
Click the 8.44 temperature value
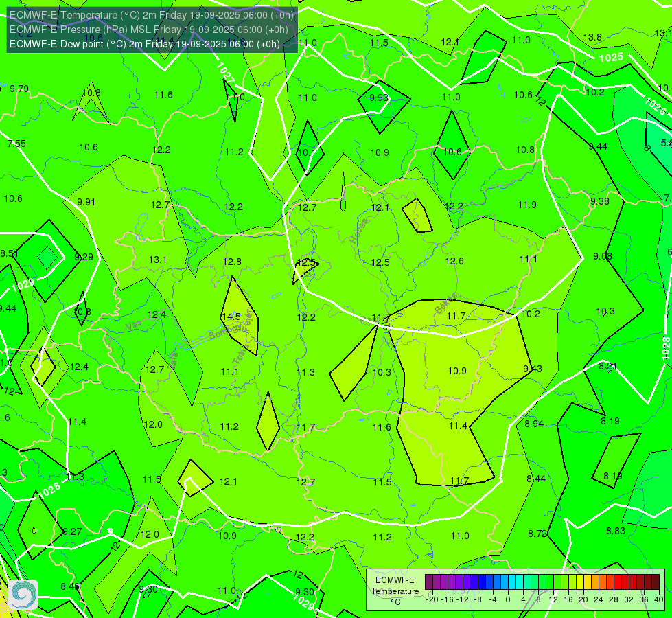pos(536,479)
